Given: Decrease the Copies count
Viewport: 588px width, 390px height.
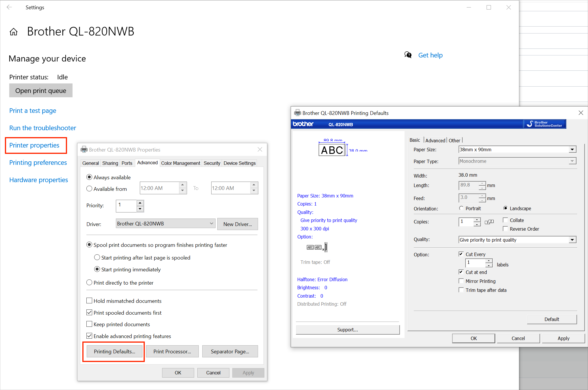Looking at the screenshot, I should tap(477, 224).
